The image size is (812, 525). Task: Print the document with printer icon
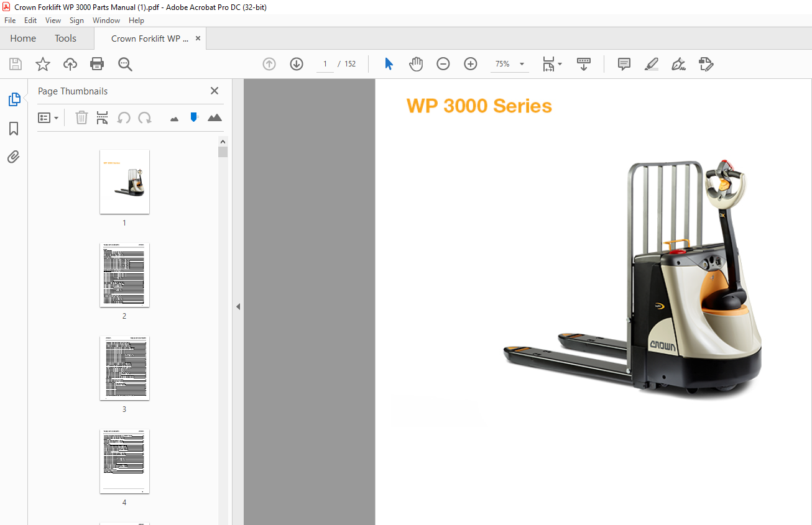[97, 64]
